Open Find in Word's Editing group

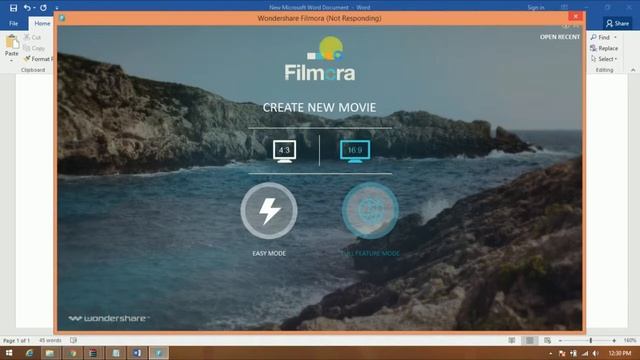(601, 37)
